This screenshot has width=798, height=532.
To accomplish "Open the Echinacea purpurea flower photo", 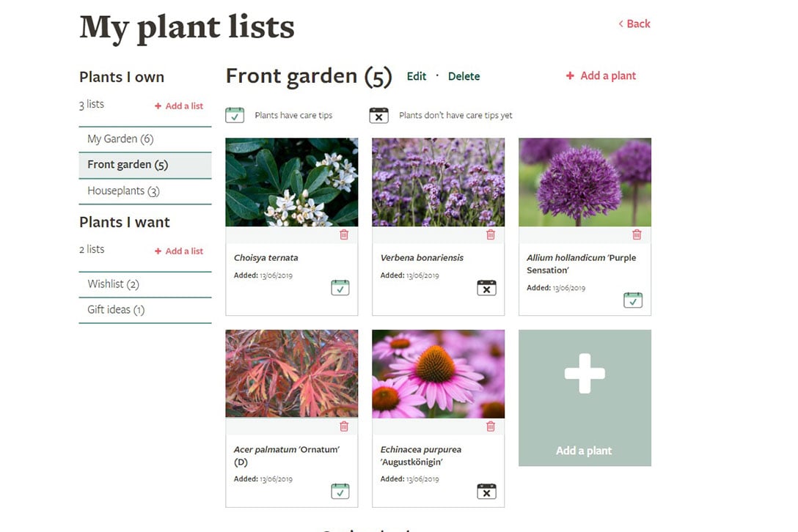I will coord(438,374).
